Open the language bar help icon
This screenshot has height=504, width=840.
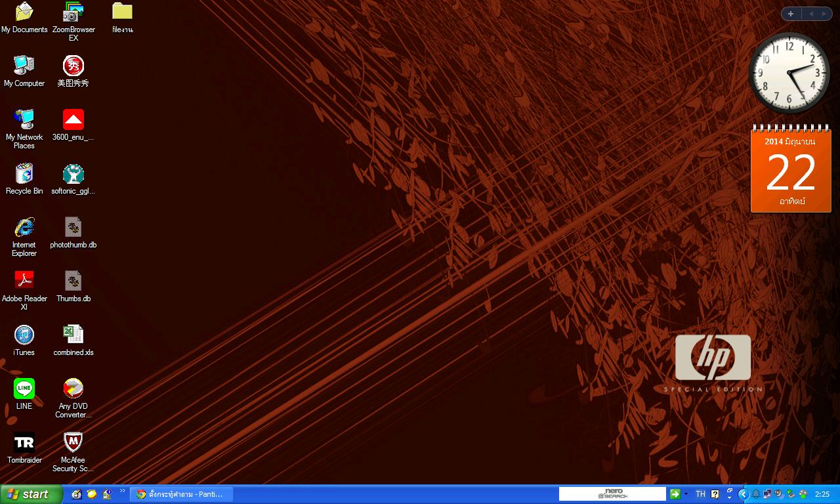pyautogui.click(x=715, y=494)
